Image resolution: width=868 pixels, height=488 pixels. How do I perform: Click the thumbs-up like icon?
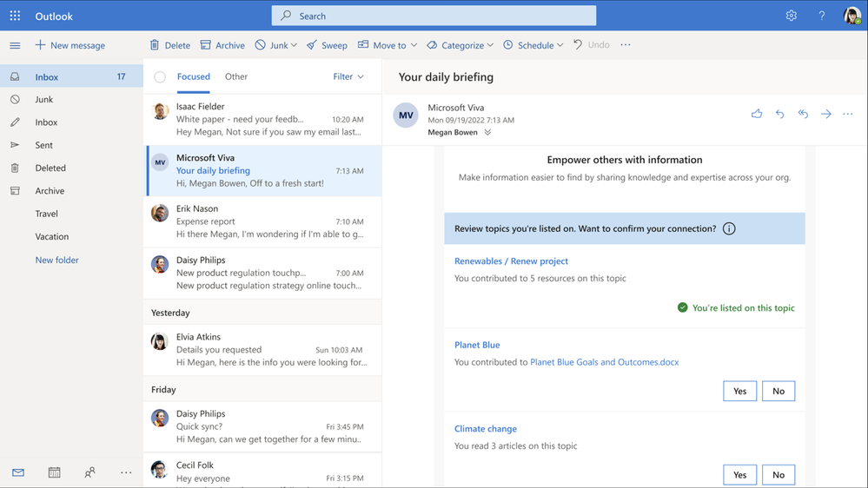point(757,114)
